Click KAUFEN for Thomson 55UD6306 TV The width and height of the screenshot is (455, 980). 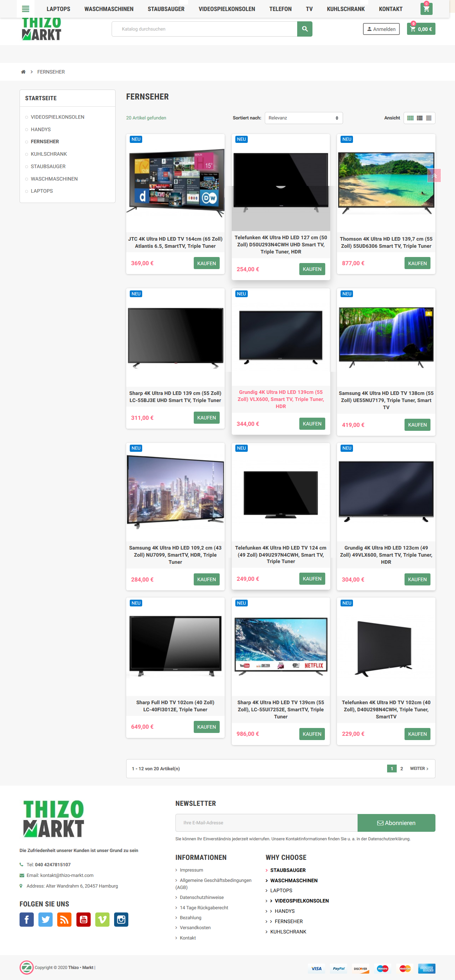(x=417, y=263)
